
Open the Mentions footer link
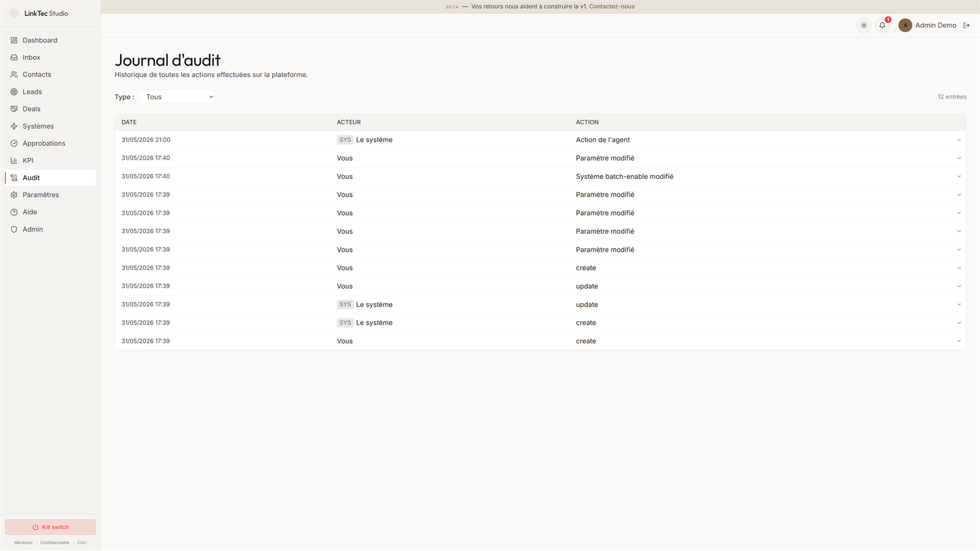[x=23, y=543]
